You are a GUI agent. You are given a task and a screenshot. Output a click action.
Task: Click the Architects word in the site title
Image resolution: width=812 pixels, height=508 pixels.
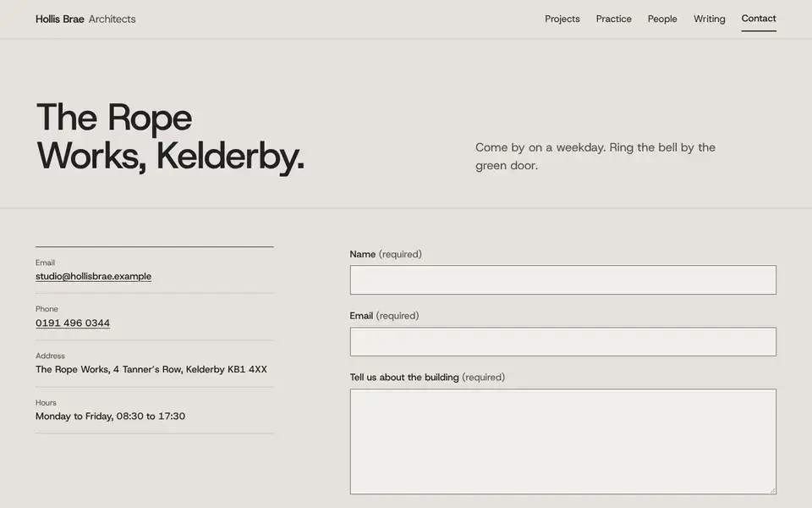click(x=112, y=19)
